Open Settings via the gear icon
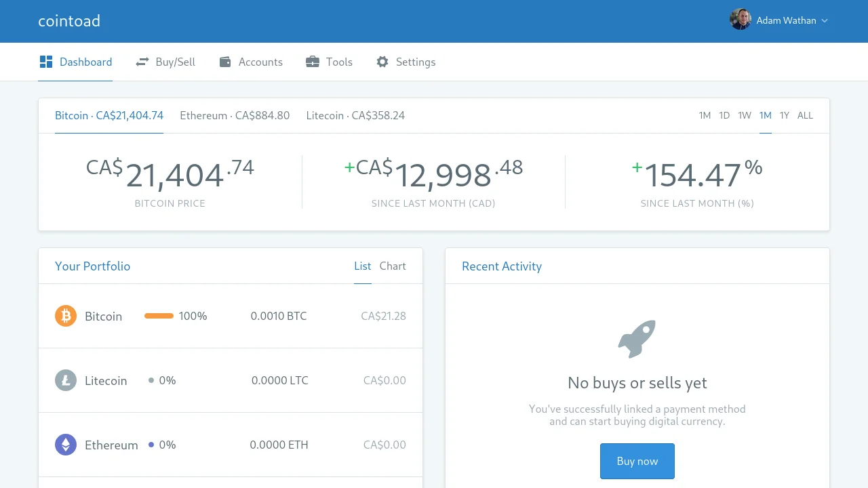The height and width of the screenshot is (488, 868). (x=382, y=62)
